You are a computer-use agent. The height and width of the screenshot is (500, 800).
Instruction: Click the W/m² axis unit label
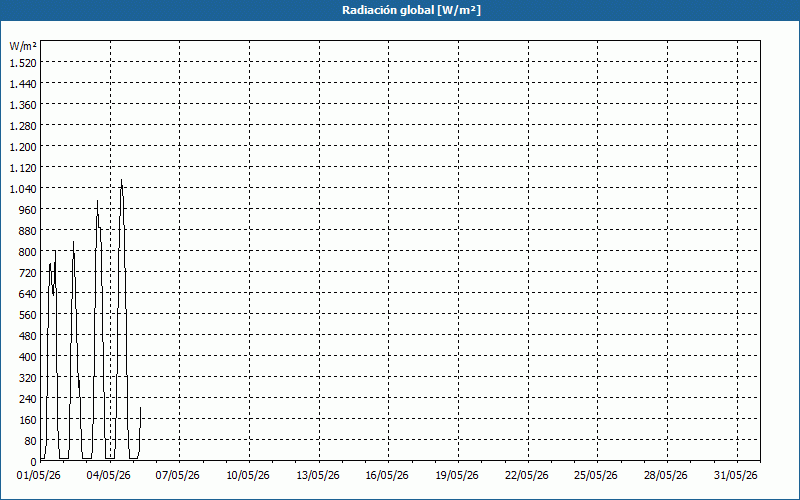click(23, 46)
